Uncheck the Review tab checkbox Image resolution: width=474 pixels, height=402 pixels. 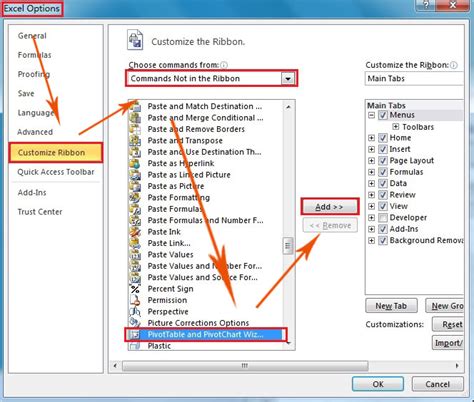point(383,195)
